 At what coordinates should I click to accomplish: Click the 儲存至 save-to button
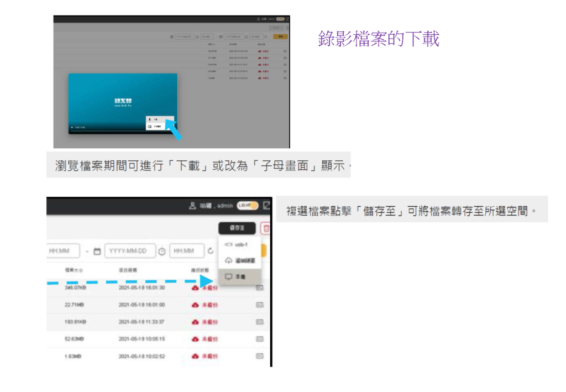point(237,228)
